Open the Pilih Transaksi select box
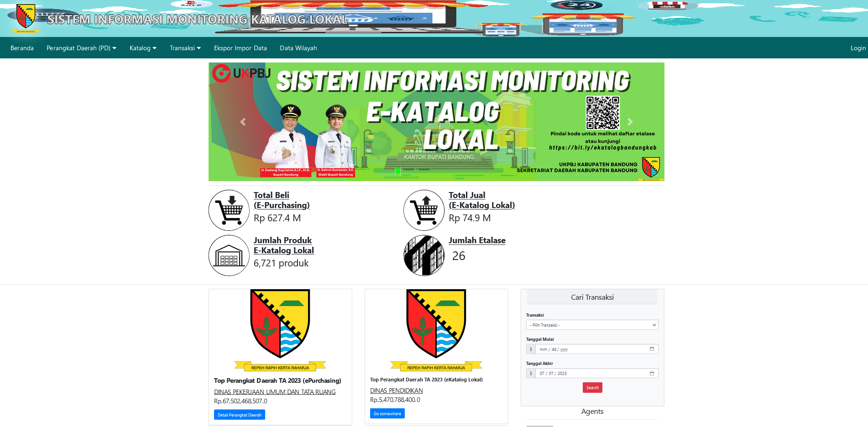Image resolution: width=868 pixels, height=427 pixels. 592,325
